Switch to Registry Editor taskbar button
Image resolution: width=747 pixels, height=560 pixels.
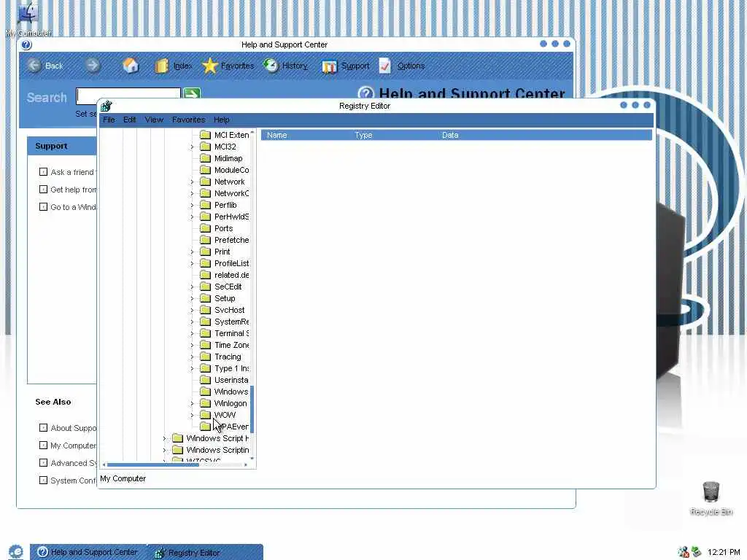click(x=206, y=553)
